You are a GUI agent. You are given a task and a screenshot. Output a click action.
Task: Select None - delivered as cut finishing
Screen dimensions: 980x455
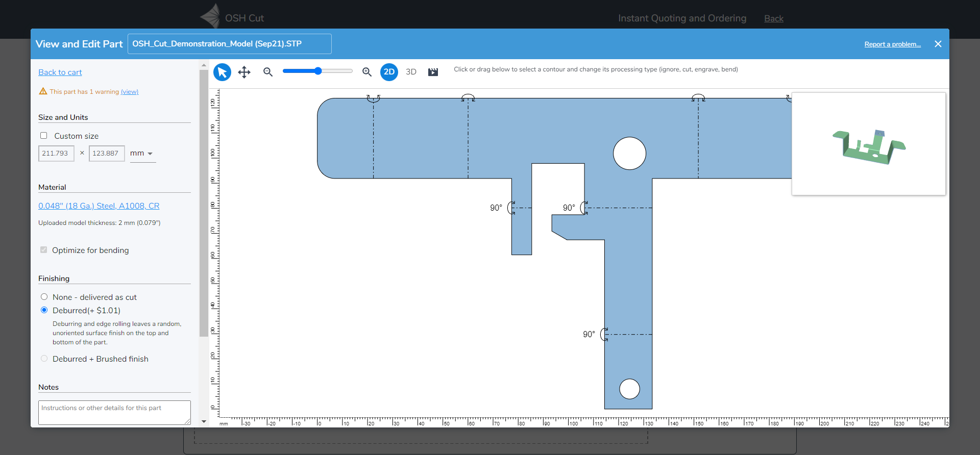click(44, 297)
